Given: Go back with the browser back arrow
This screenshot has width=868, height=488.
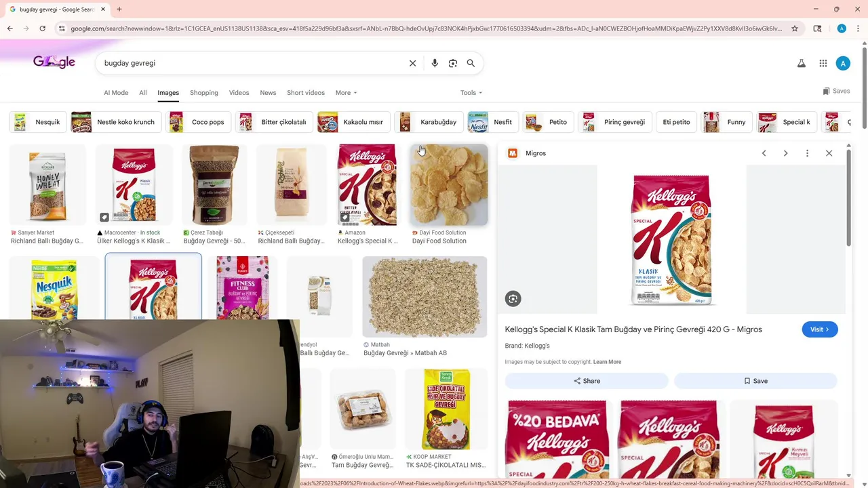Looking at the screenshot, I should click(9, 28).
